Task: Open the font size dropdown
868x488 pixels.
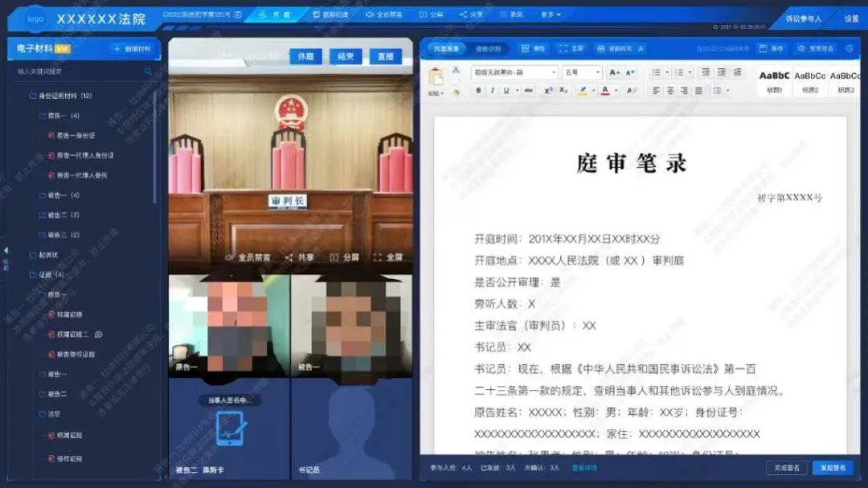Action: (582, 72)
